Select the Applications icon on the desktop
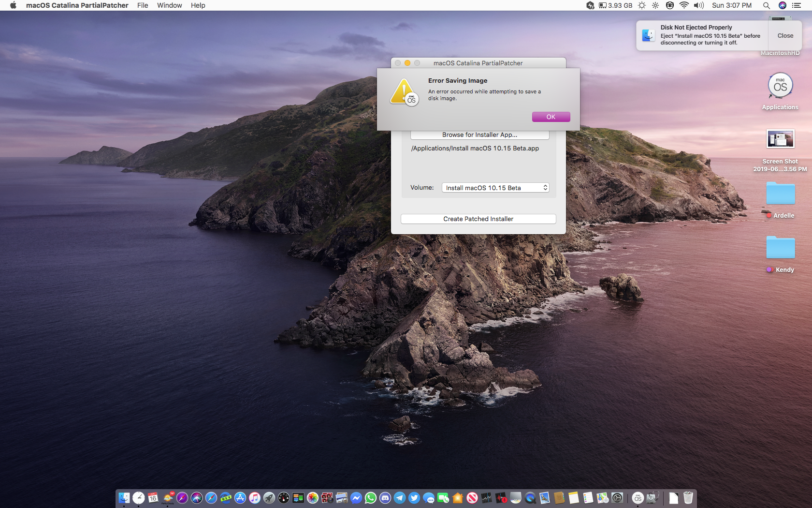The image size is (812, 508). point(780,87)
